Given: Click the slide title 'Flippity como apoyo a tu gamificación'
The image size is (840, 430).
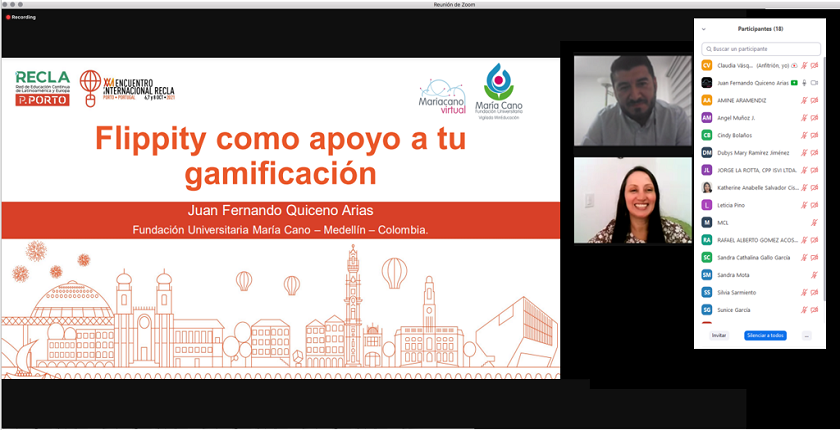Looking at the screenshot, I should 280,156.
